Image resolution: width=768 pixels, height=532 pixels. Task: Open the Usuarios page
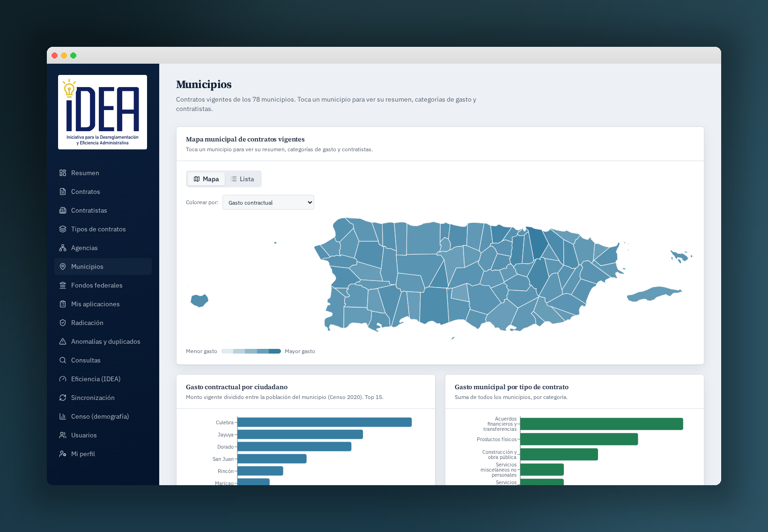(x=103, y=435)
